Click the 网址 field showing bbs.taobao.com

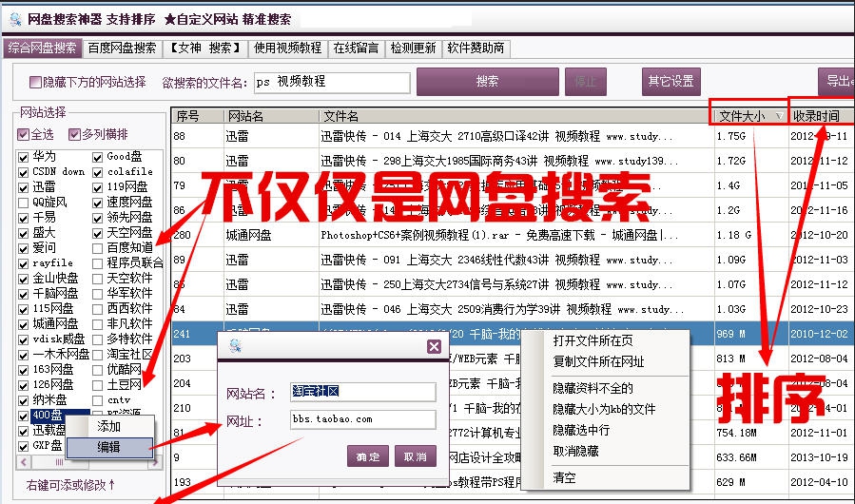click(362, 419)
